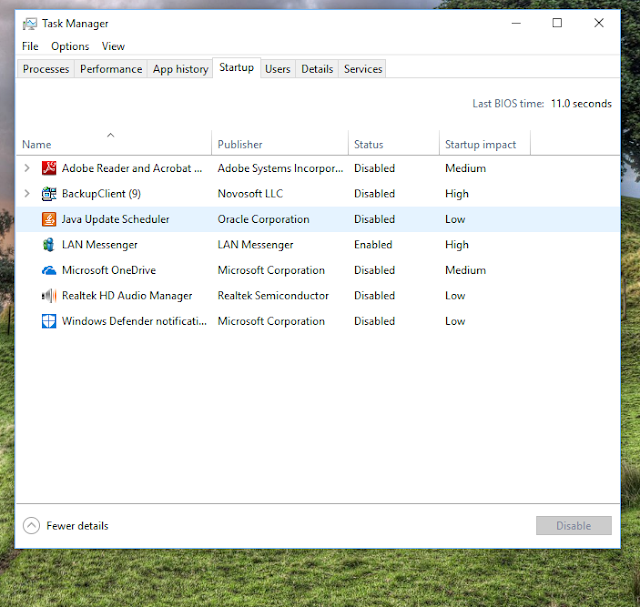Image resolution: width=640 pixels, height=607 pixels.
Task: Click the Novosoft LLC publisher cell
Action: 250,193
